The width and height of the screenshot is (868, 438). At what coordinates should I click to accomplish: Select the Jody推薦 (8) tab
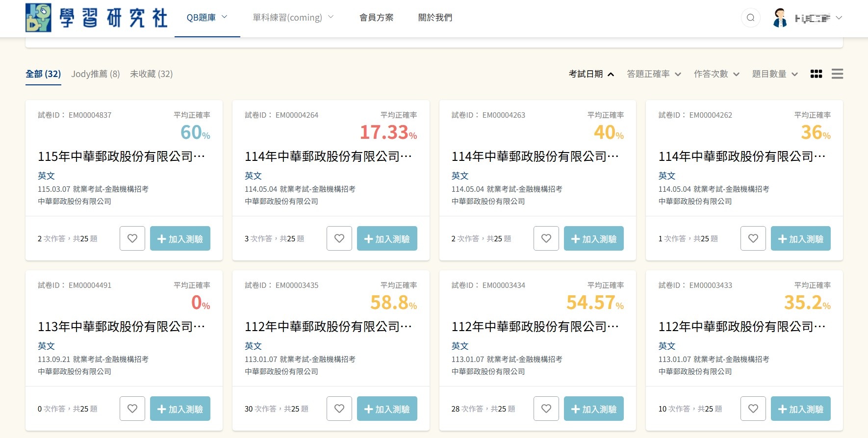[95, 74]
